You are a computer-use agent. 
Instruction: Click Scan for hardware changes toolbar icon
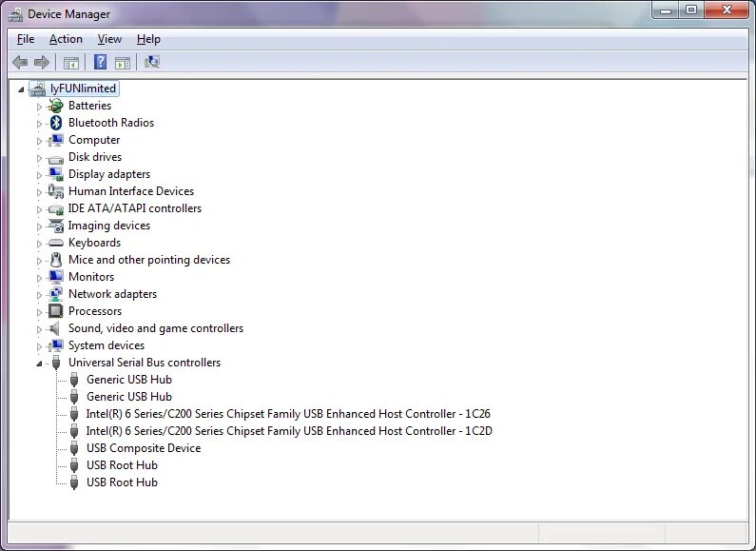[x=152, y=62]
